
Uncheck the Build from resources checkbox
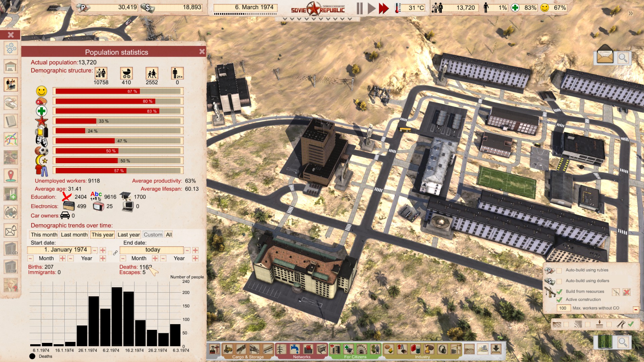tap(559, 292)
